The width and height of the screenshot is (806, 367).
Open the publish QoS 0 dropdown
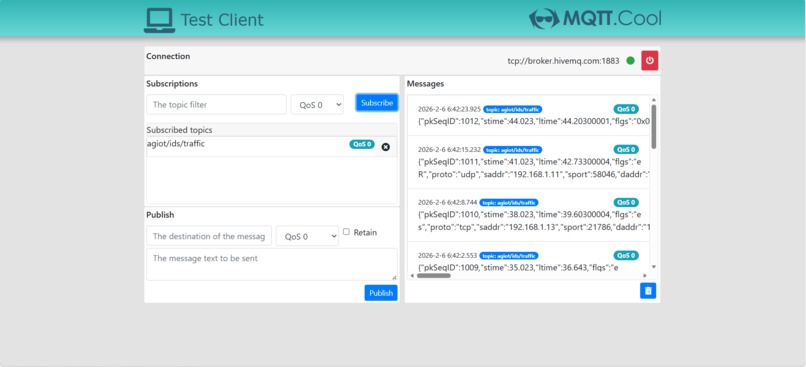[307, 236]
